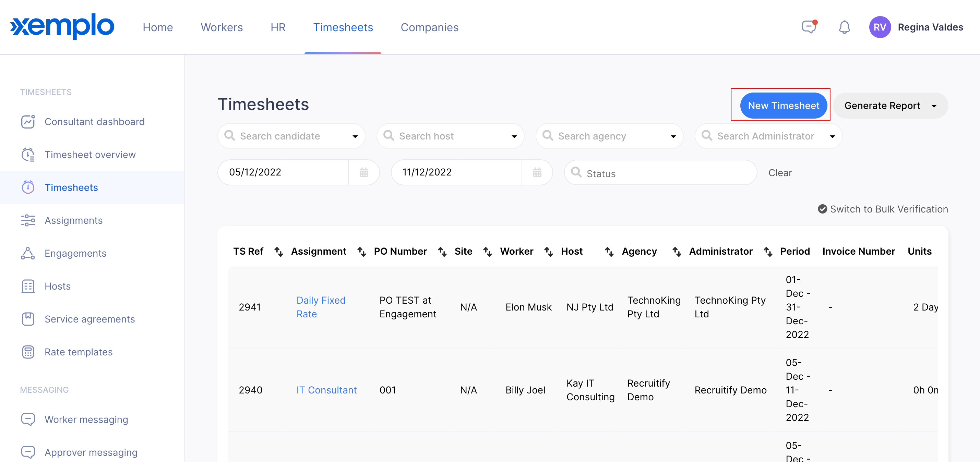980x462 pixels.
Task: Expand the Search Administrator dropdown
Action: click(x=832, y=136)
